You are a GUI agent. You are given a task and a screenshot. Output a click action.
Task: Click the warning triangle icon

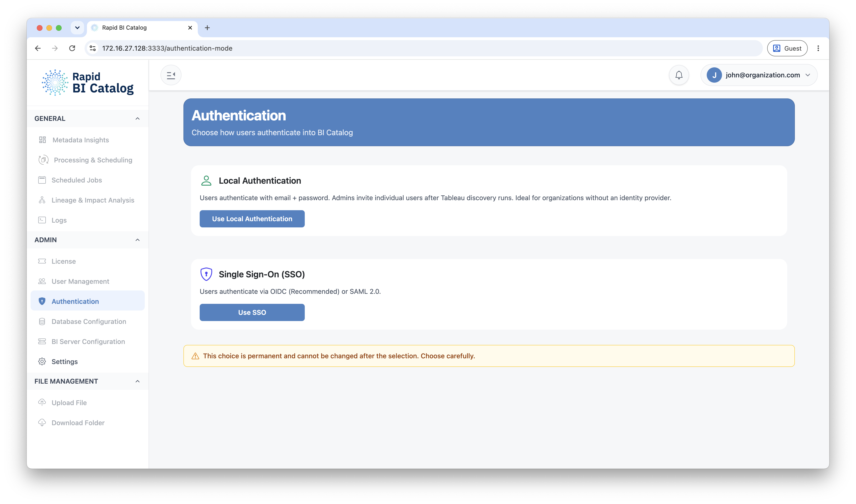point(195,356)
